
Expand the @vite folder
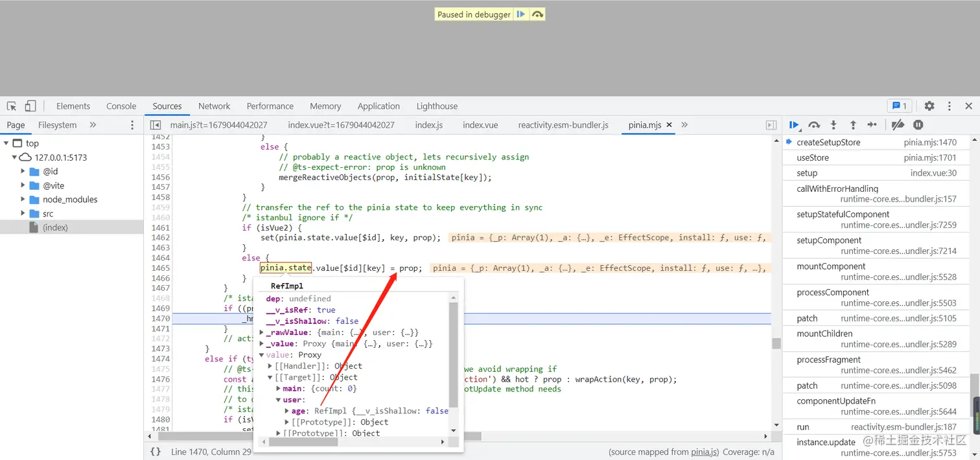point(23,185)
